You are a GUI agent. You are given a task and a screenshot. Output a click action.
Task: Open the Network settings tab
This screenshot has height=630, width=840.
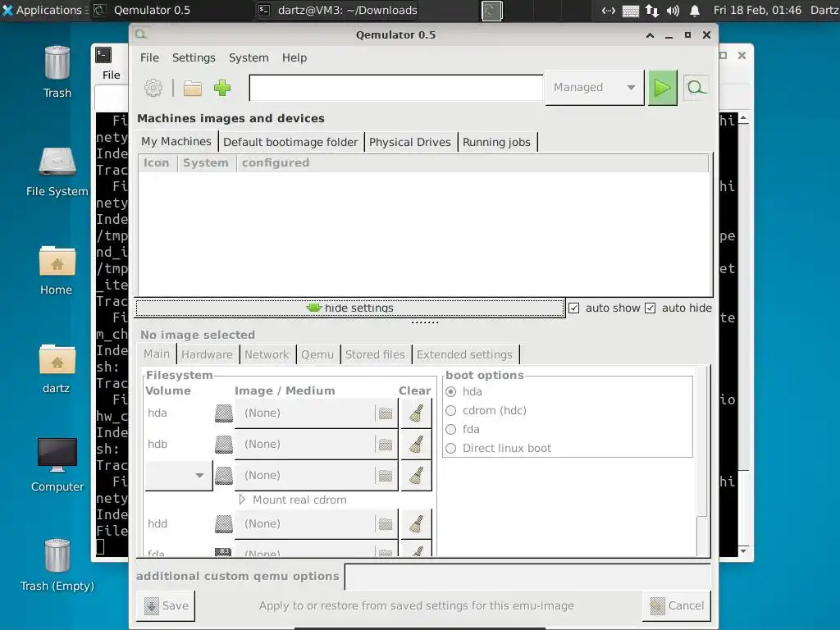(267, 354)
